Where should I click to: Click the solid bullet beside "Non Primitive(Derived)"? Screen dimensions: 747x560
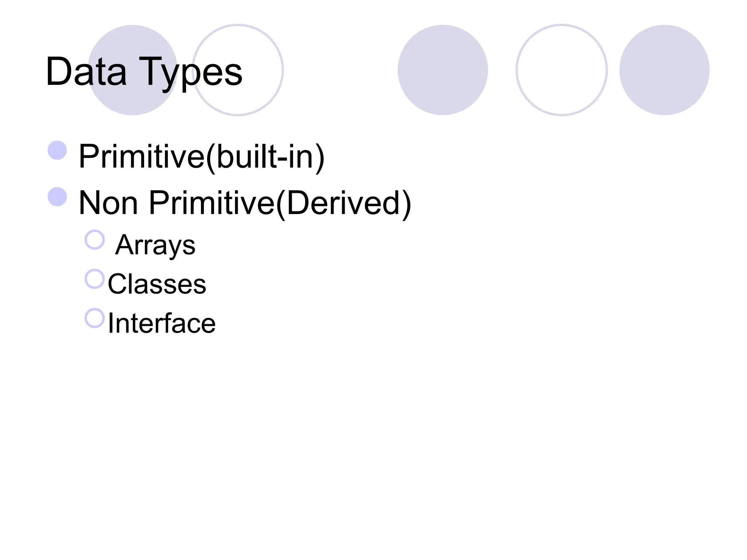(x=57, y=197)
